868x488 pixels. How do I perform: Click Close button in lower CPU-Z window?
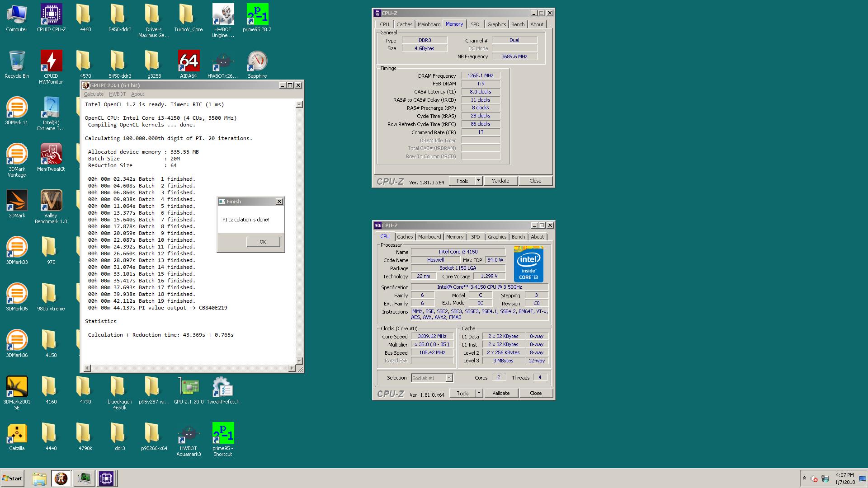click(x=536, y=393)
